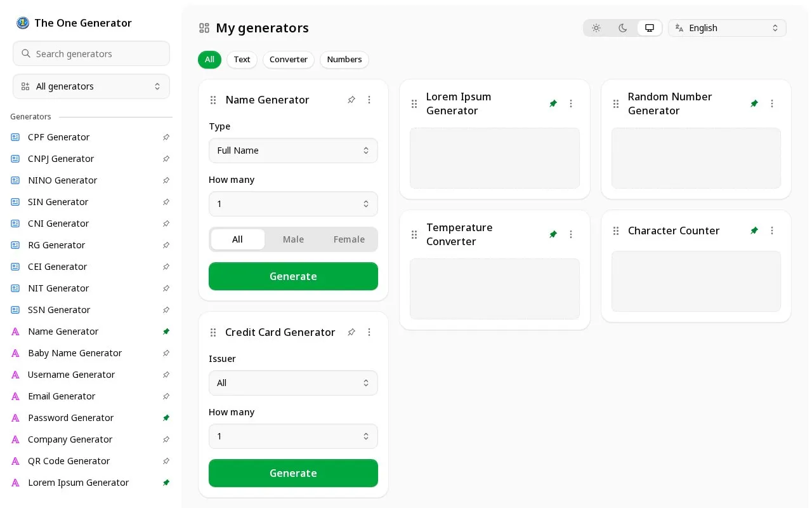The image size is (812, 508).
Task: Expand the All generators dropdown
Action: 91,86
